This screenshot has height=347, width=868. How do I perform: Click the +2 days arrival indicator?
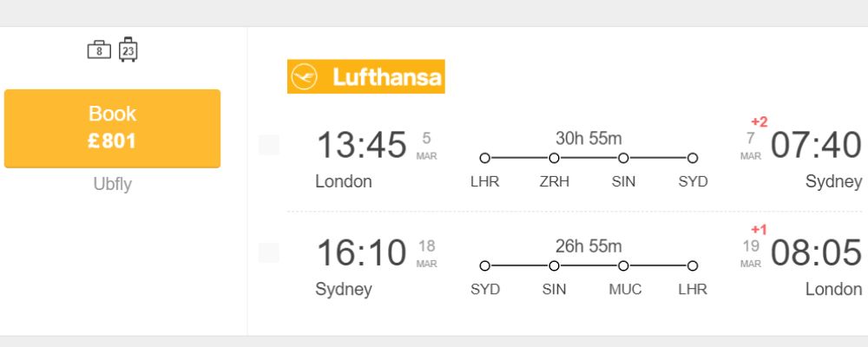[759, 121]
